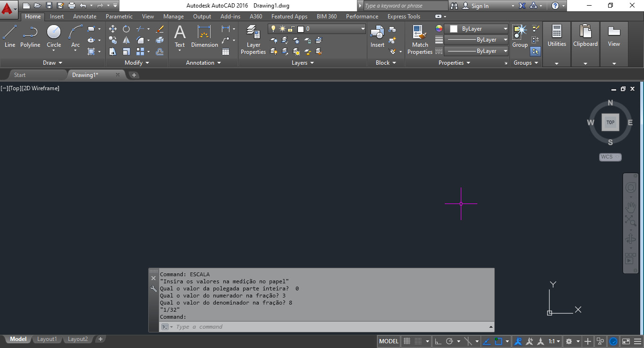Click the Dimension tool

pyautogui.click(x=204, y=36)
